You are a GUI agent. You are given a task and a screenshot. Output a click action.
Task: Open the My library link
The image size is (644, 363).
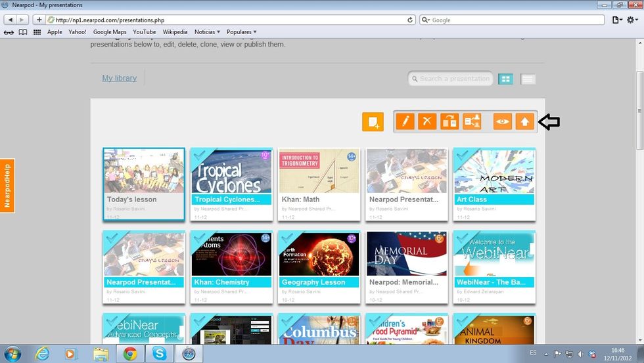120,78
